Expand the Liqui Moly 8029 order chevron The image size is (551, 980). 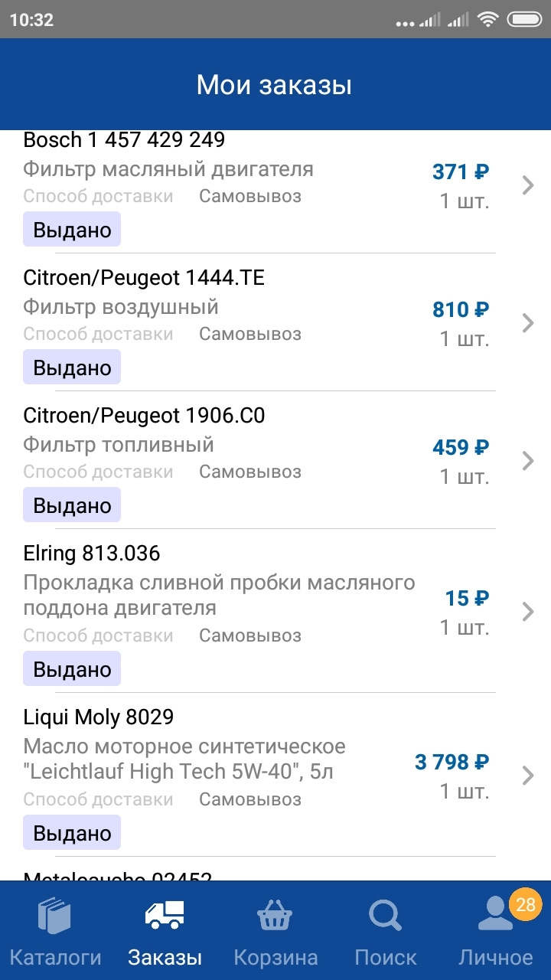(527, 776)
